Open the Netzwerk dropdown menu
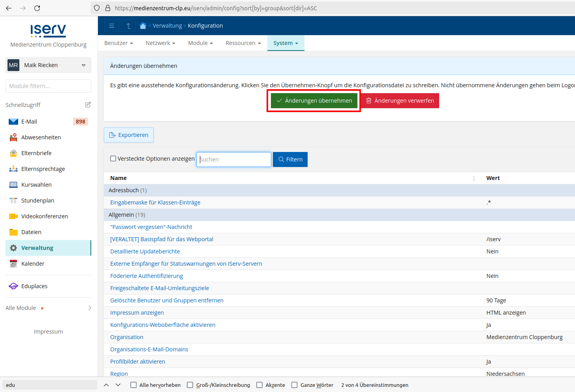575x392 pixels. 160,43
